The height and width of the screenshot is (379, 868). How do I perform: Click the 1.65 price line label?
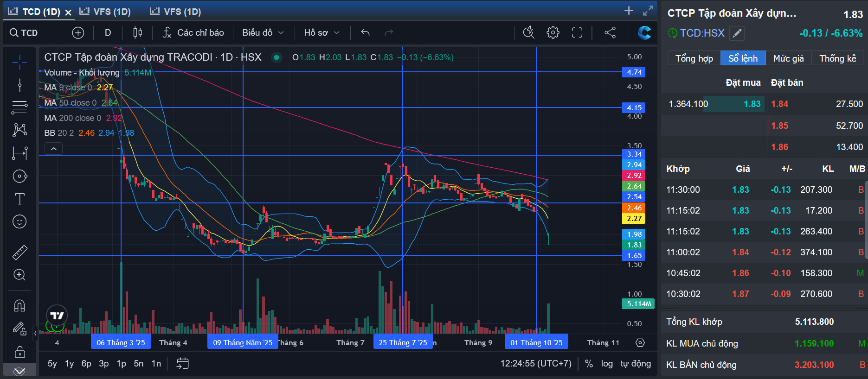click(634, 256)
